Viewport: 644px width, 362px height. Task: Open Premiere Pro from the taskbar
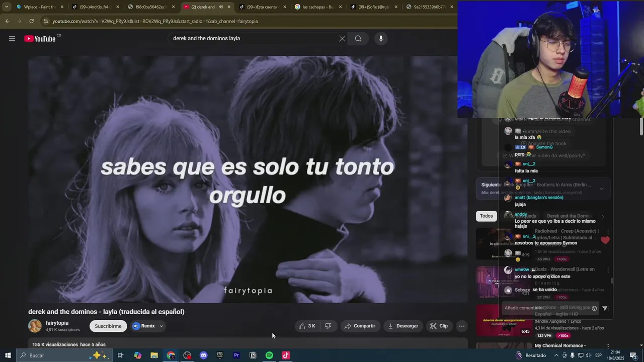pyautogui.click(x=236, y=355)
